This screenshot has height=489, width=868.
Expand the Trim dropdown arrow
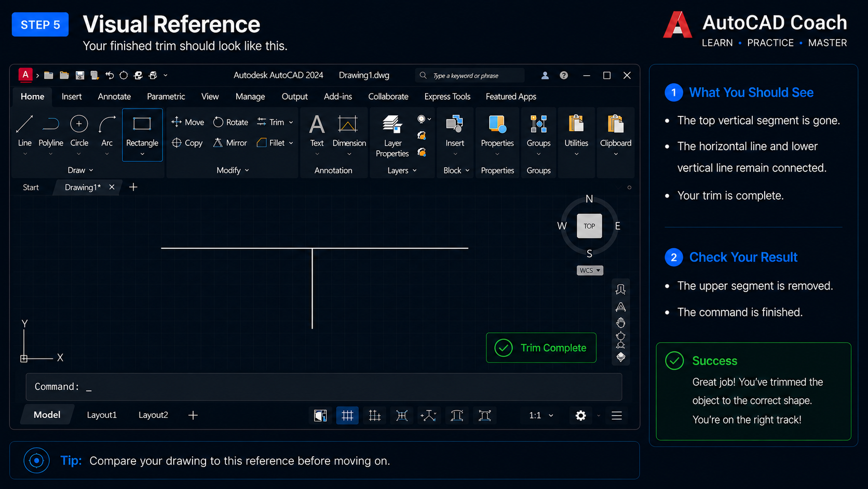point(291,123)
